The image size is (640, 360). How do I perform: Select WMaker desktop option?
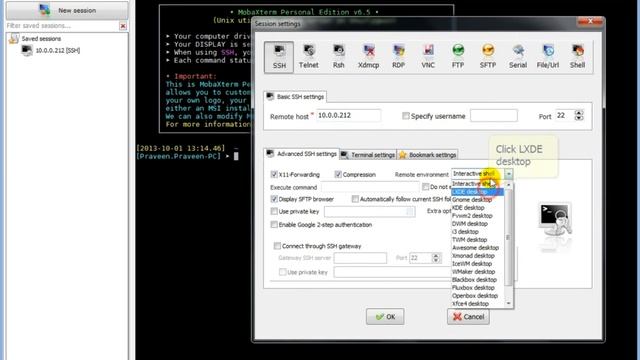click(x=478, y=271)
